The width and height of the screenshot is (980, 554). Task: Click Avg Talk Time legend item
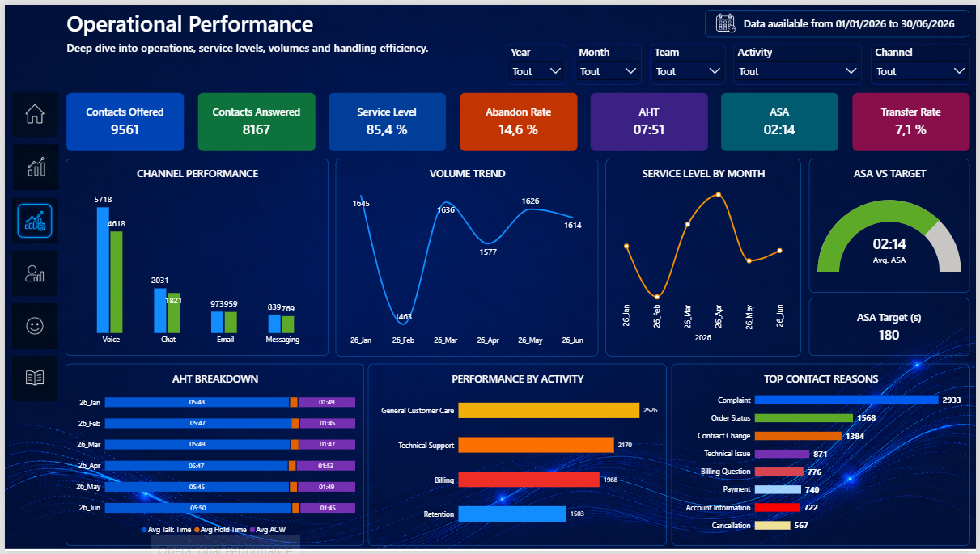pyautogui.click(x=166, y=530)
